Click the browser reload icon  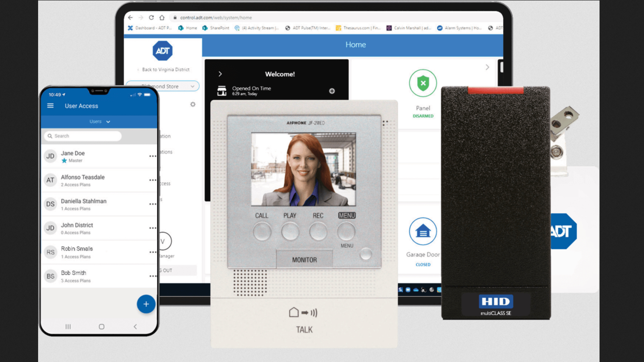click(151, 17)
